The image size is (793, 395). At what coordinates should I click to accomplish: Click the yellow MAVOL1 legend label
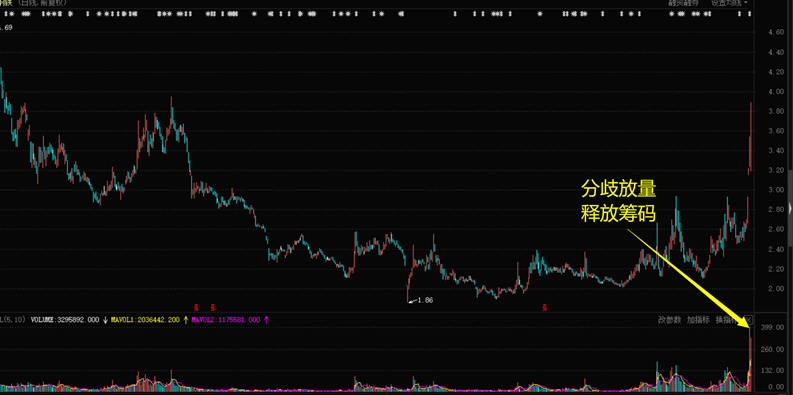(146, 320)
